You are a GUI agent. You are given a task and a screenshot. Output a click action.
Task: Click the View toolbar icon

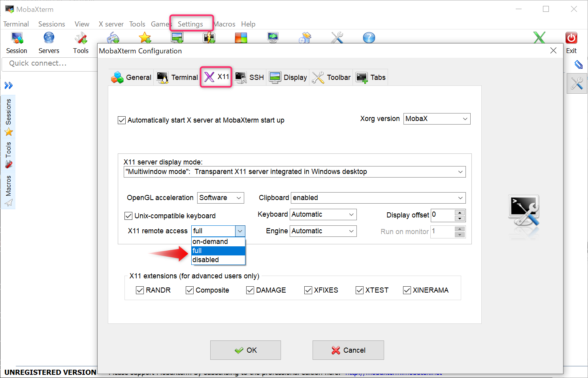(x=177, y=38)
